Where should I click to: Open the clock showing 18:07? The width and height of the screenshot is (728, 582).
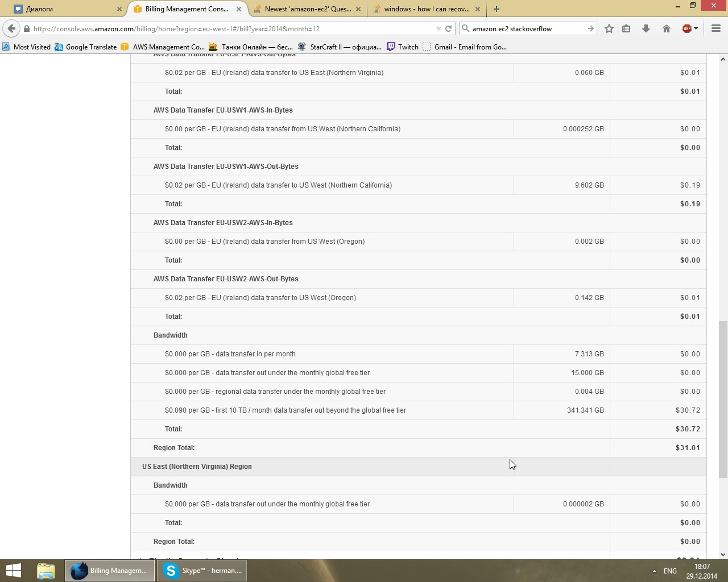tap(702, 571)
